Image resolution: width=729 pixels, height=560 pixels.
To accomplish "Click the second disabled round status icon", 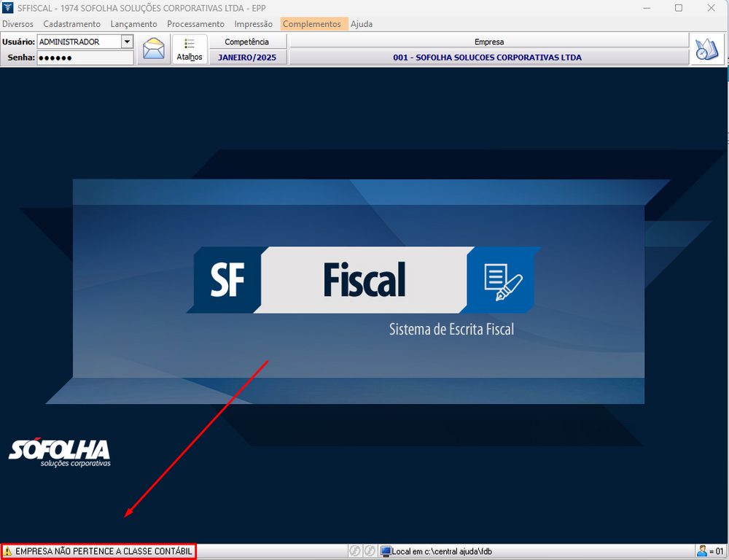I will pos(370,552).
